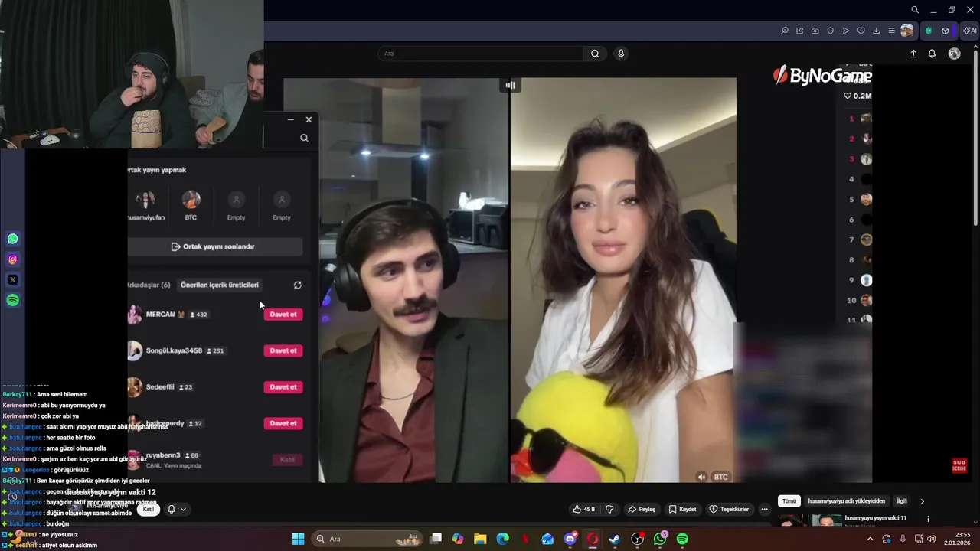Invite Sedeefiii with Davet et
The height and width of the screenshot is (551, 980).
(283, 387)
